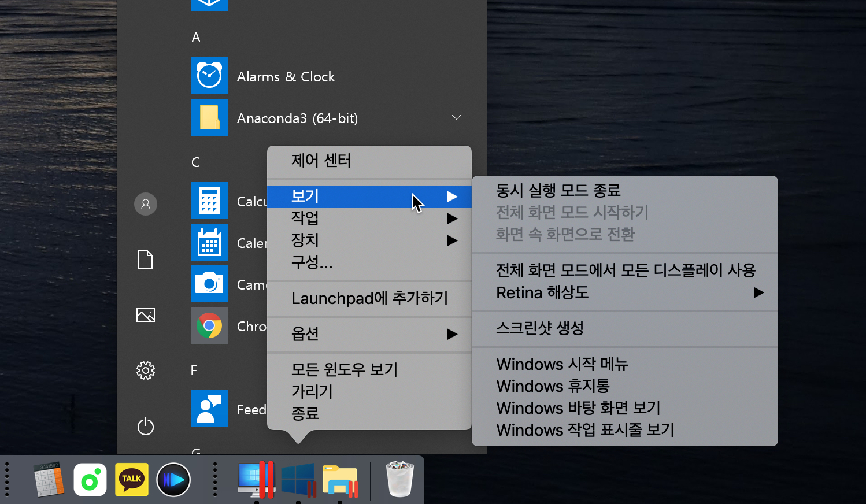Screen dimensions: 866x504
Task: Click the Anaconda3 (64-bit) label
Action: point(297,118)
